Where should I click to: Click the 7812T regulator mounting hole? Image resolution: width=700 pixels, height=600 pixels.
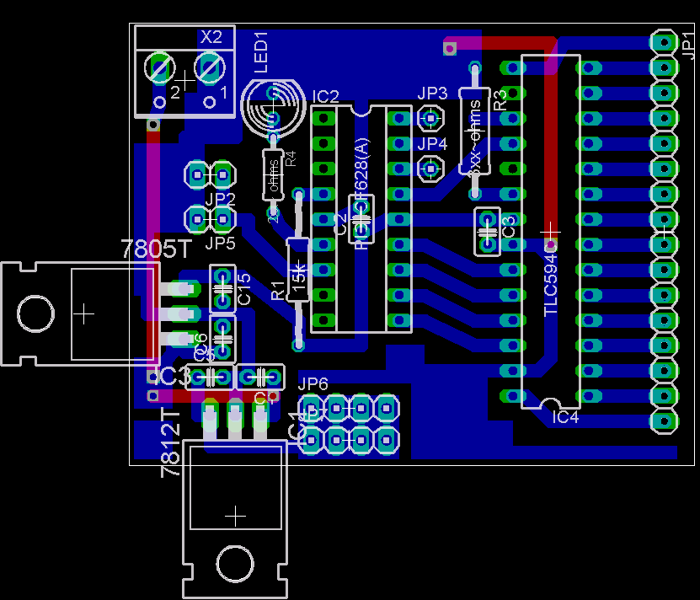235,562
